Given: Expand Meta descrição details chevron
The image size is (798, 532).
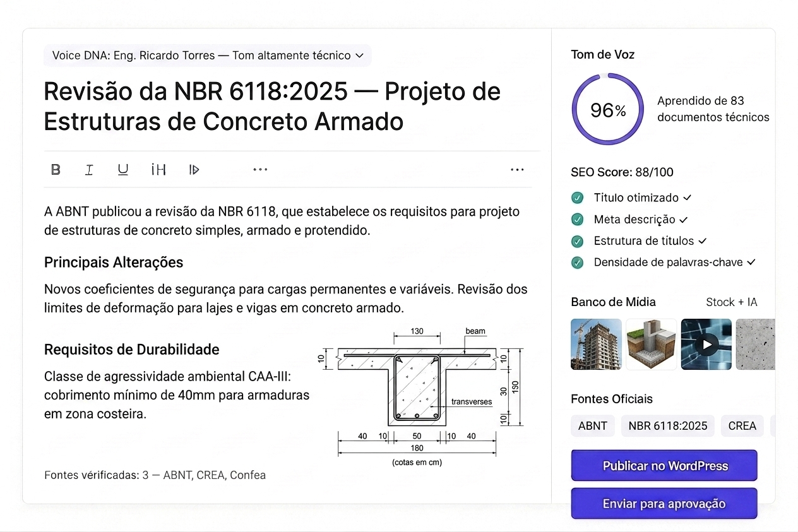Looking at the screenshot, I should 684,220.
